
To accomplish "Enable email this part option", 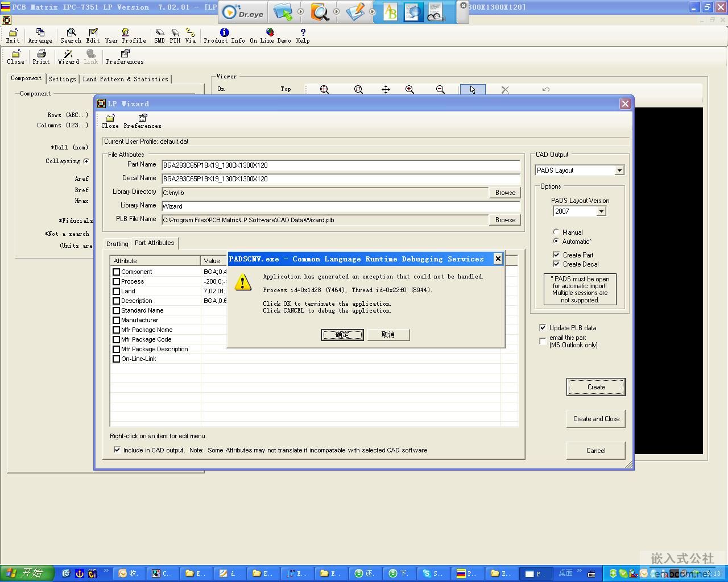I will (x=543, y=341).
